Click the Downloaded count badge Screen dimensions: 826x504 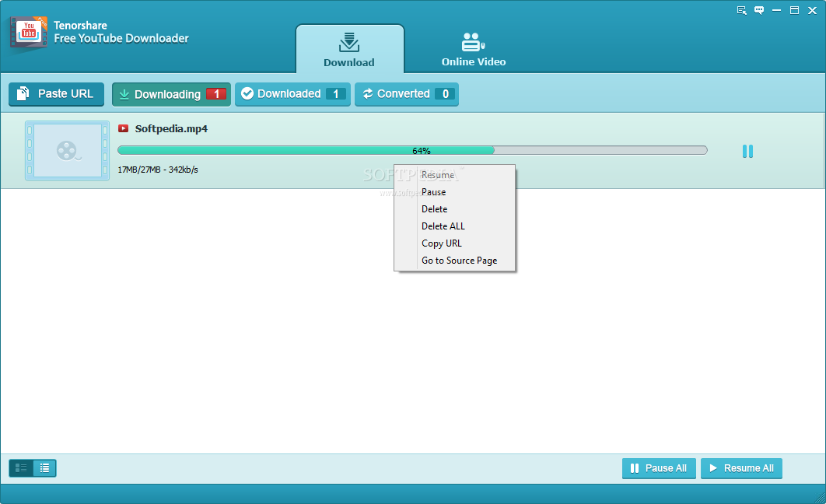(x=335, y=94)
